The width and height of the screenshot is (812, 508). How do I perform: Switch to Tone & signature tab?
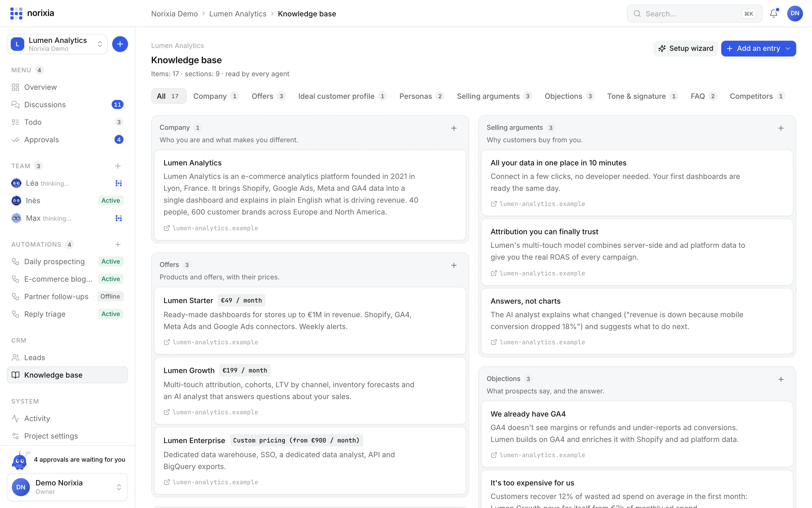click(x=642, y=96)
